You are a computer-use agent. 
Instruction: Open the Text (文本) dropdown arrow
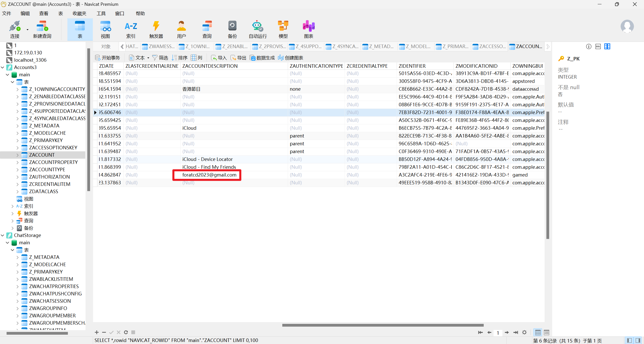click(x=148, y=58)
